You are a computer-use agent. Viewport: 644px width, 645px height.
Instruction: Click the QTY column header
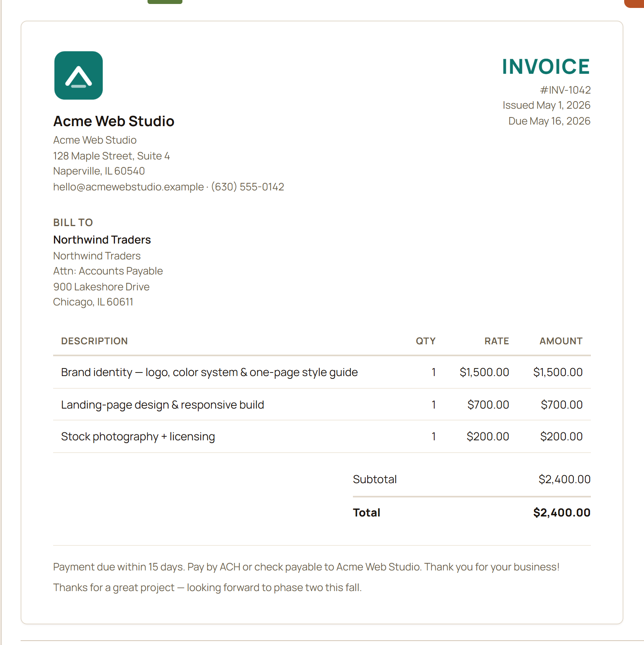point(425,341)
